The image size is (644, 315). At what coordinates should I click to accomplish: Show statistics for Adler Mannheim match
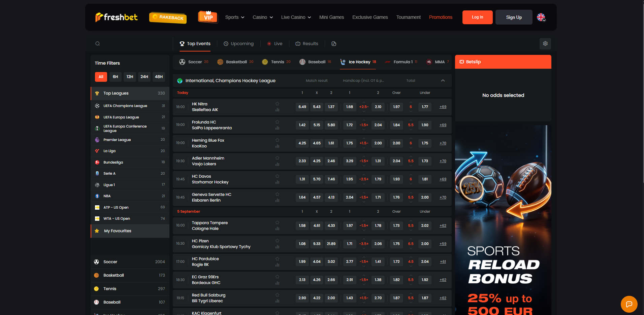pyautogui.click(x=277, y=165)
